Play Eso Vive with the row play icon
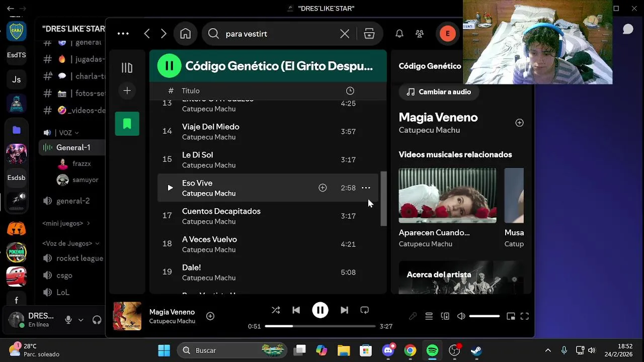The image size is (644, 362). point(170,188)
